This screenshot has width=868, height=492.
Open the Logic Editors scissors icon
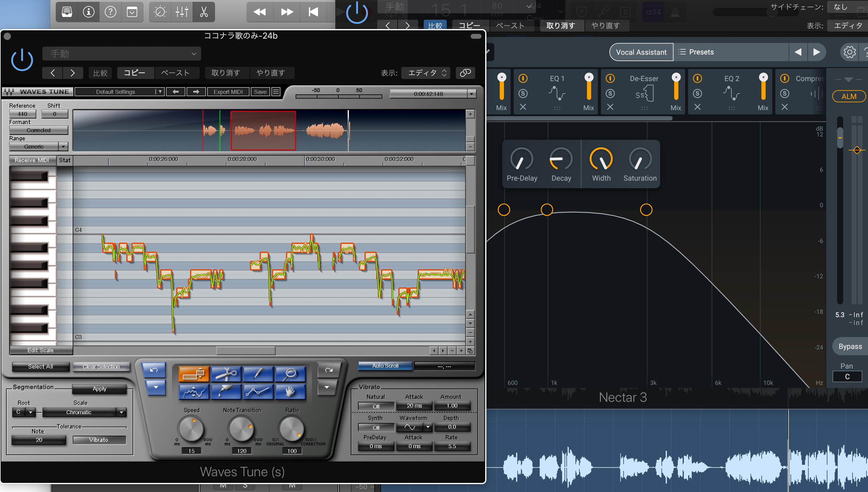coord(204,12)
